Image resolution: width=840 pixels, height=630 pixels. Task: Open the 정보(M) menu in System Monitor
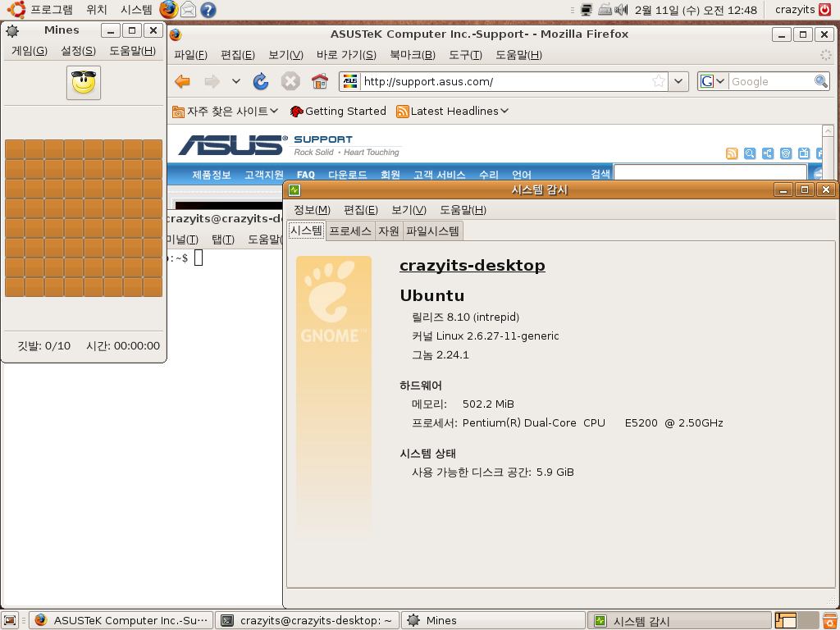[312, 210]
